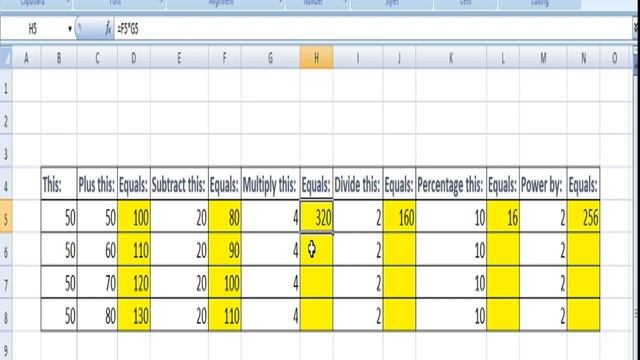640x360 pixels.
Task: Select the yellow cell containing 160
Action: coord(399,216)
